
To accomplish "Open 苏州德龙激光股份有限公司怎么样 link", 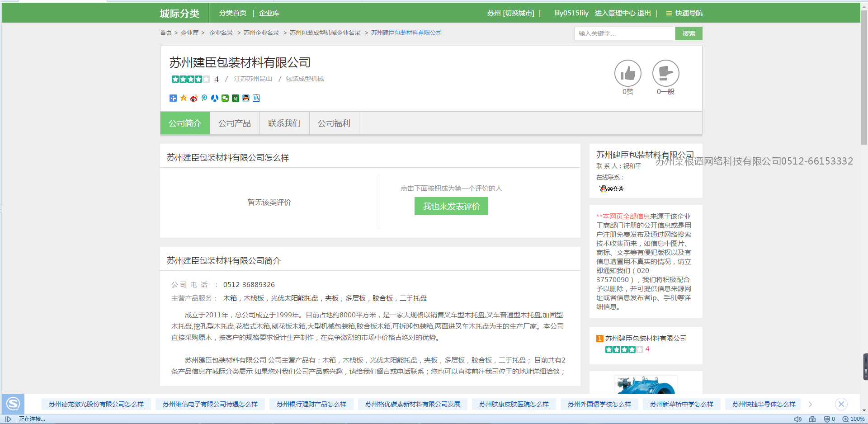I will 96,404.
